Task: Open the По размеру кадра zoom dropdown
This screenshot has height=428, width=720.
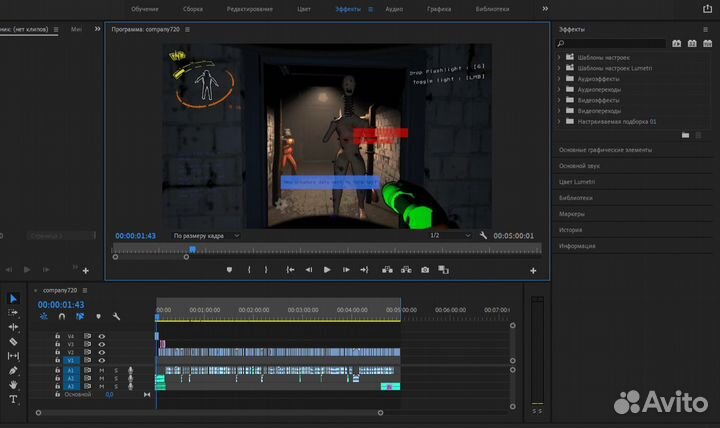Action: click(x=206, y=235)
